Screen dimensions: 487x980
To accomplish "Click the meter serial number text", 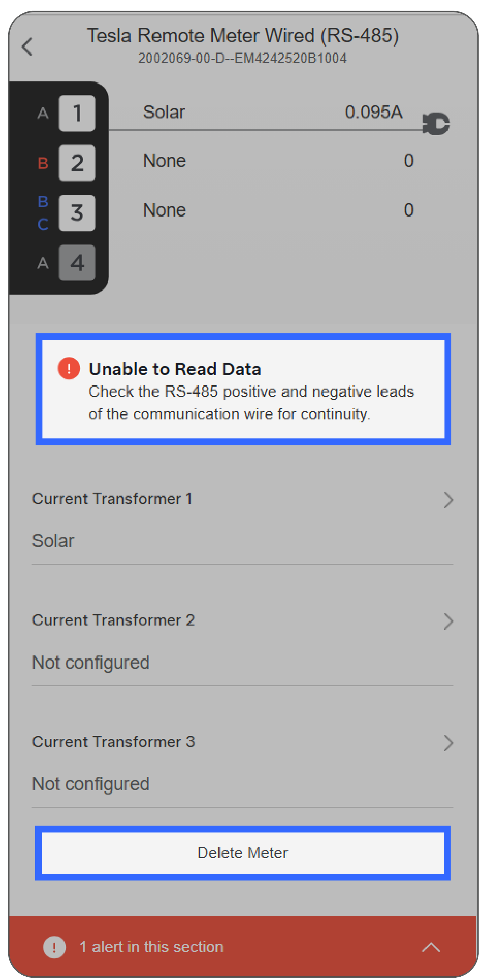I will pos(243,58).
